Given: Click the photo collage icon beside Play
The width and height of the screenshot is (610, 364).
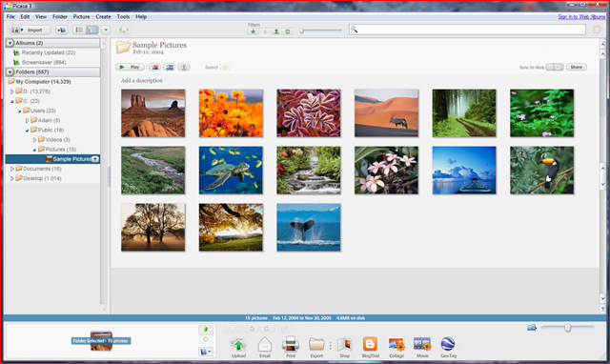Looking at the screenshot, I should click(x=154, y=68).
